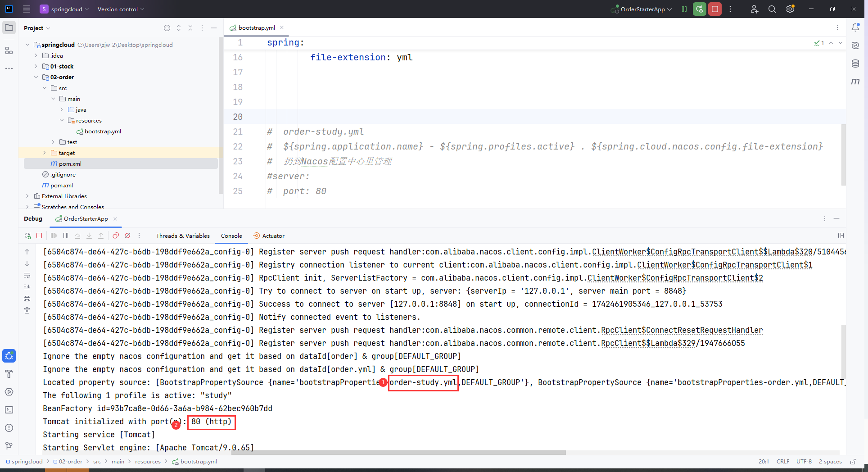Expand the 01-stock module
This screenshot has height=472, width=868.
(36, 66)
